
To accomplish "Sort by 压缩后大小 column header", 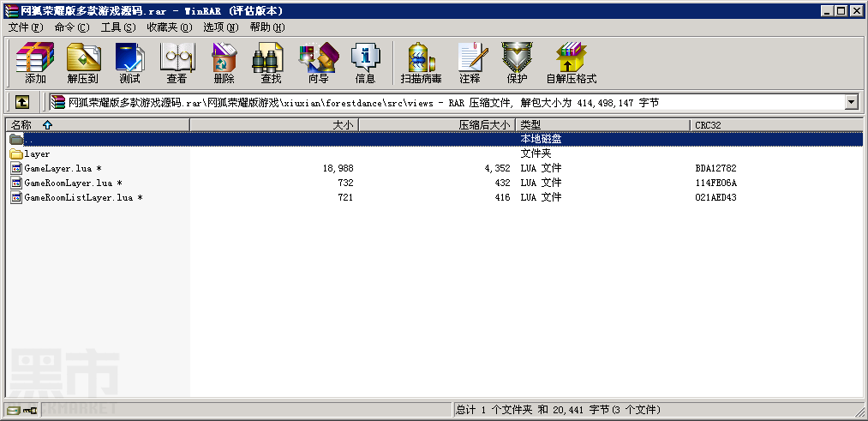I will coord(437,125).
